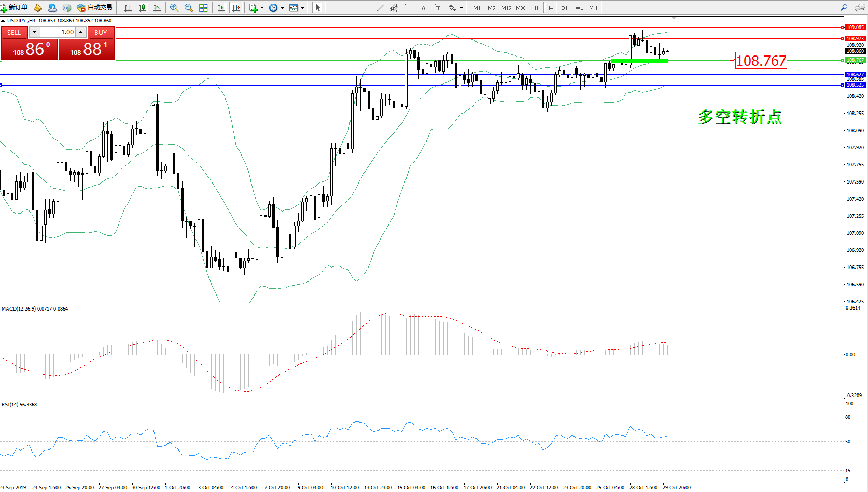Click the SELL button at 108.86
This screenshot has height=492, width=868.
pos(29,50)
